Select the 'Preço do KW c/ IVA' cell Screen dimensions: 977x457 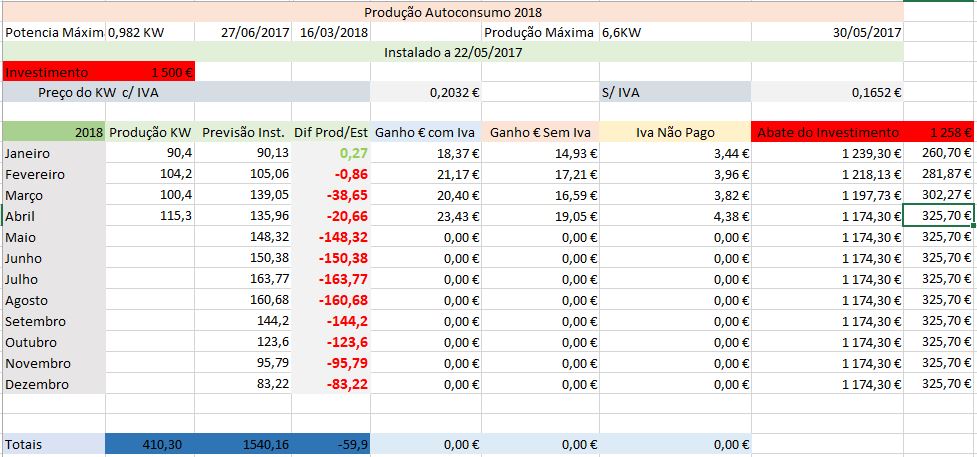186,92
